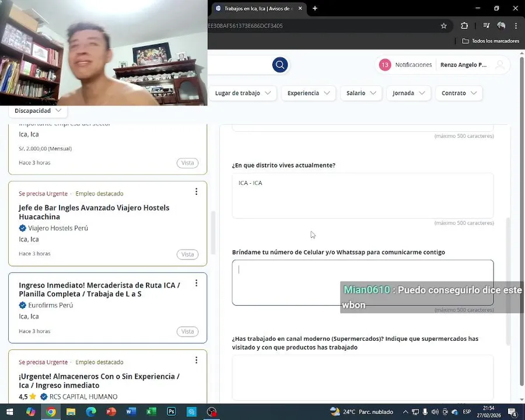
Task: Click verified badge beside RCS CAPITAL HUMANO
Action: coord(44,397)
